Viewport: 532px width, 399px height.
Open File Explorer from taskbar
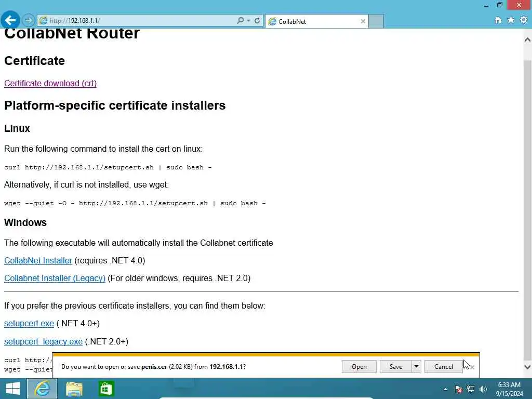point(74,389)
